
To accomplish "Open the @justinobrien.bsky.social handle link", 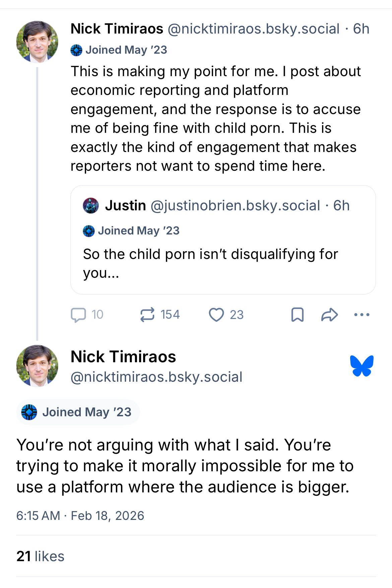I will [x=235, y=206].
